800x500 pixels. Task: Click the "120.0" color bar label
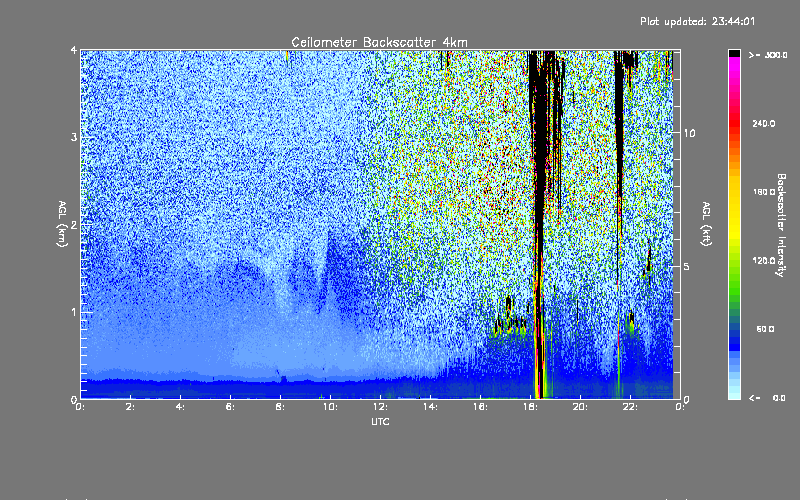click(x=764, y=261)
